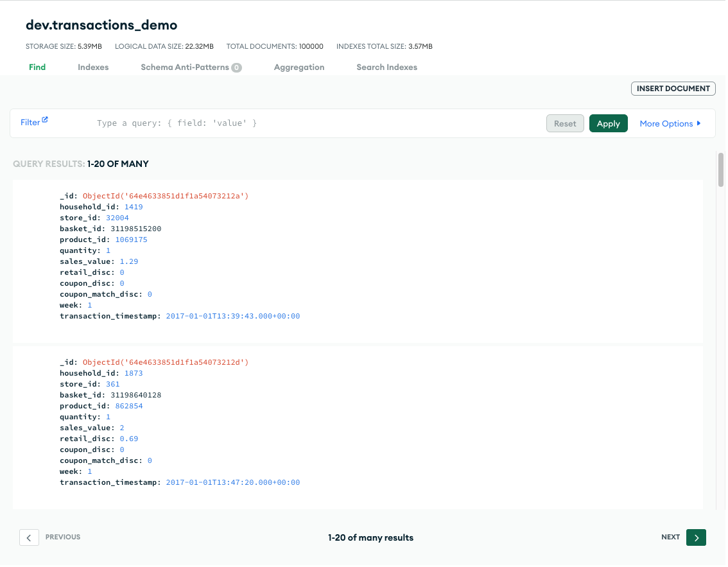Viewport: 728px width, 567px height.
Task: Apply the filter query
Action: (x=608, y=123)
